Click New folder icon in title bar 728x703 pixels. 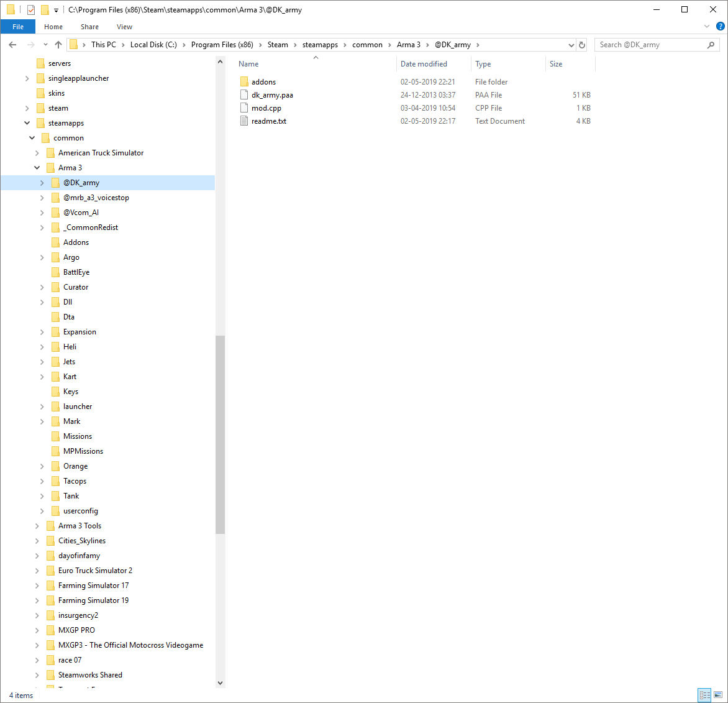[x=45, y=9]
